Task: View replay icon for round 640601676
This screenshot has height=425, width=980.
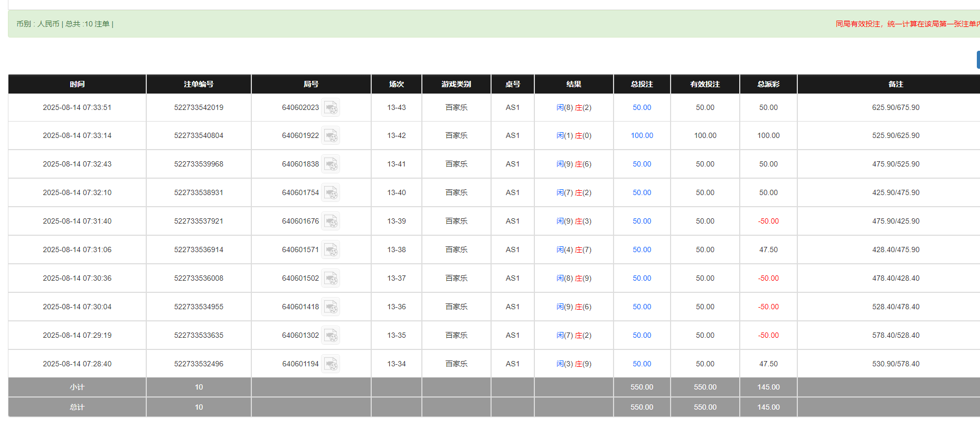Action: (x=331, y=221)
